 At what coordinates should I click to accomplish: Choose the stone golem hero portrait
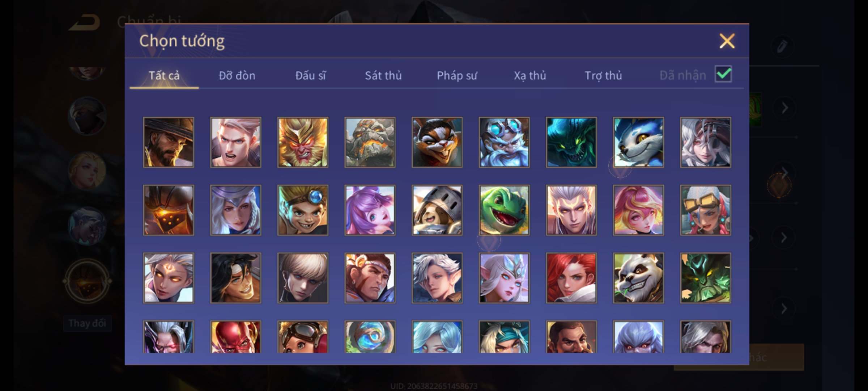tap(370, 142)
